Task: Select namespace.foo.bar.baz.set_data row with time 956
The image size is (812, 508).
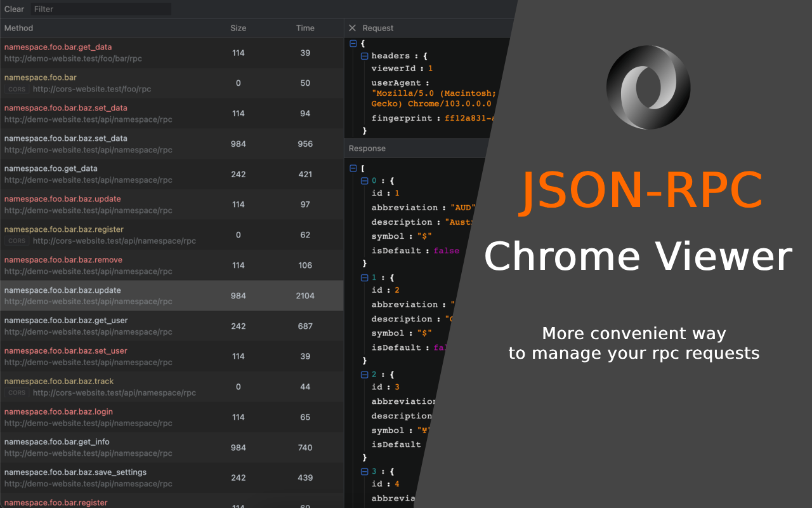Action: [172, 144]
